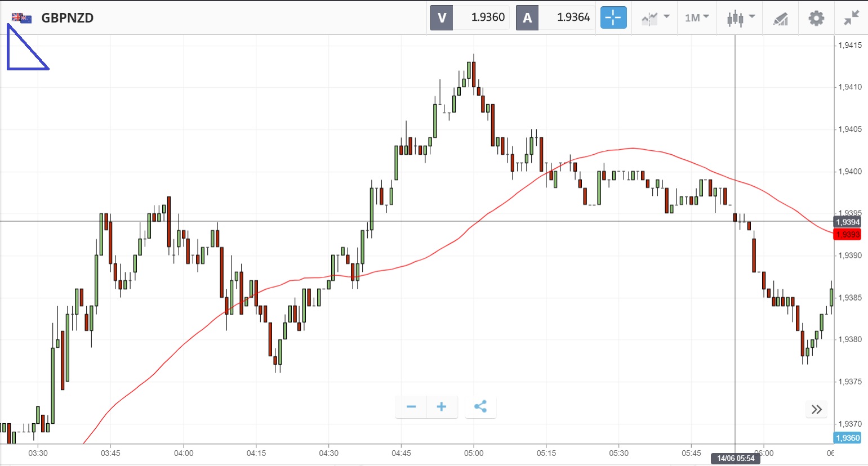Click the red 1.9393 moving average label

pos(848,234)
